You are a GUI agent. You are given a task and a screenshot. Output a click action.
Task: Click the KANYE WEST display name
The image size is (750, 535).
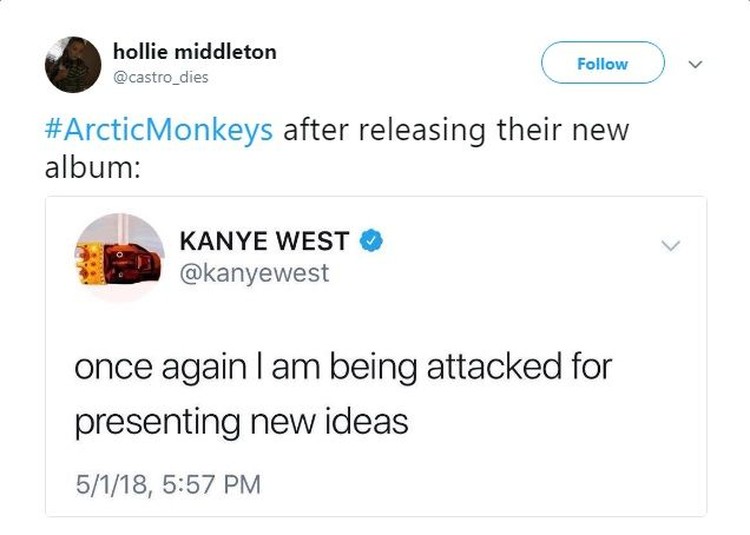pyautogui.click(x=264, y=240)
